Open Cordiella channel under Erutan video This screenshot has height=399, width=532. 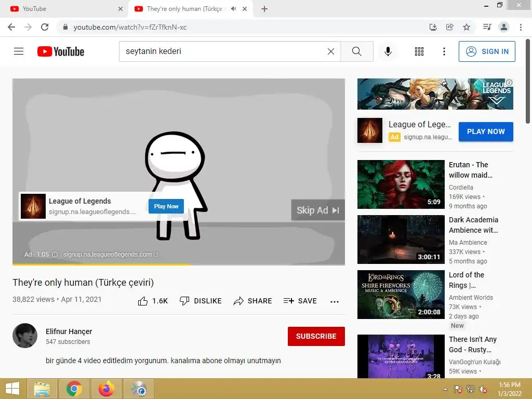coord(461,187)
